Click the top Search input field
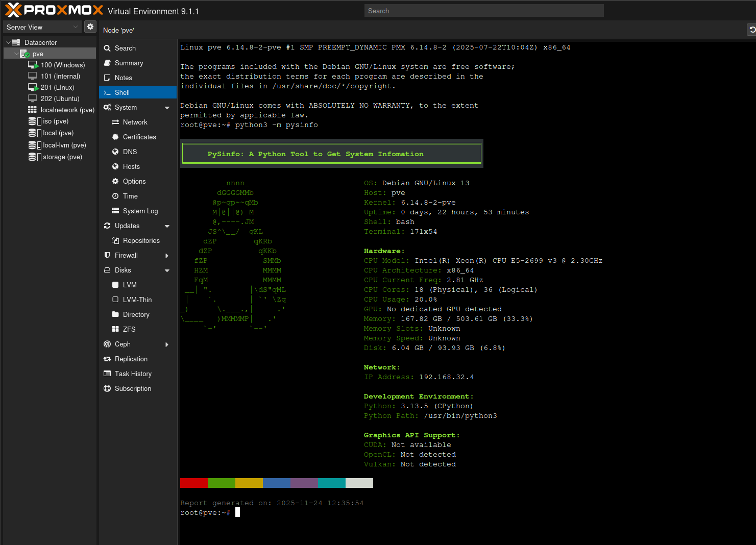 (484, 11)
